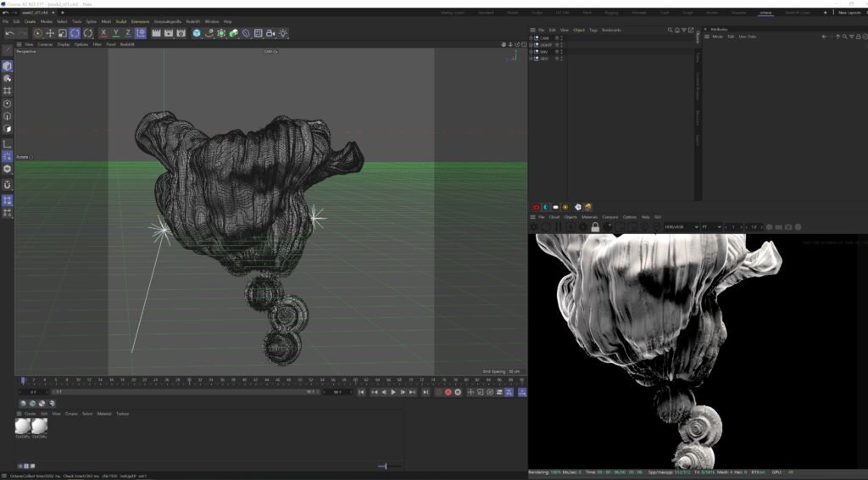Expand the LIGHT object in Object Manager
The height and width of the screenshot is (480, 868).
coord(531,45)
